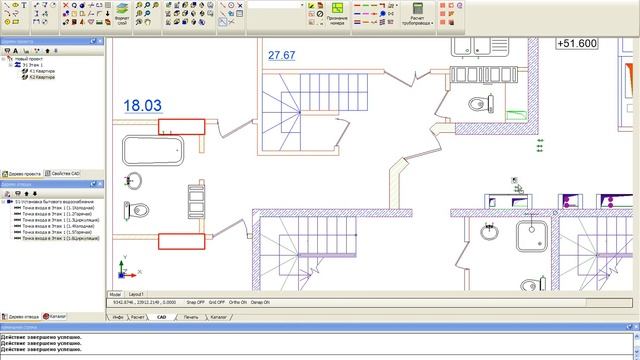Switch to 'Свойства CAD' tab
This screenshot has height=360, width=640.
pyautogui.click(x=62, y=173)
